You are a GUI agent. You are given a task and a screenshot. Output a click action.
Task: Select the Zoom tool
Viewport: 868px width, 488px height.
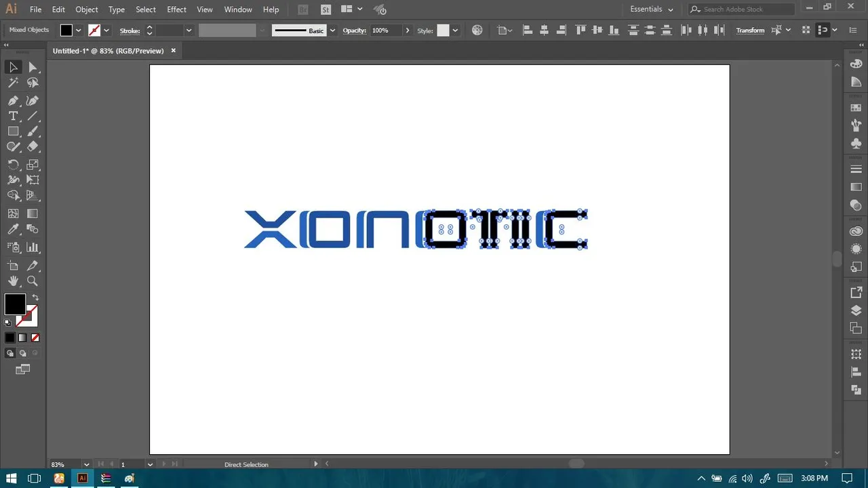[x=33, y=281]
